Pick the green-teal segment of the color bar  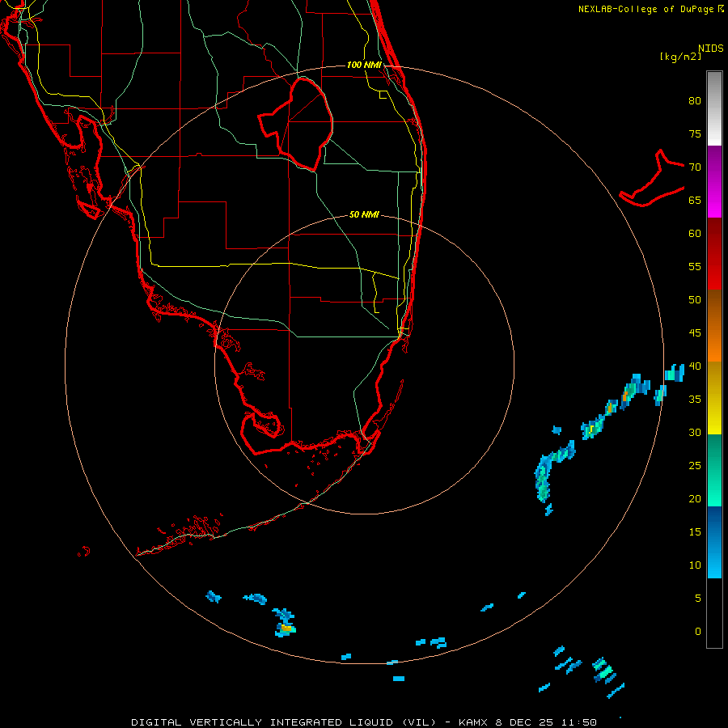[714, 470]
